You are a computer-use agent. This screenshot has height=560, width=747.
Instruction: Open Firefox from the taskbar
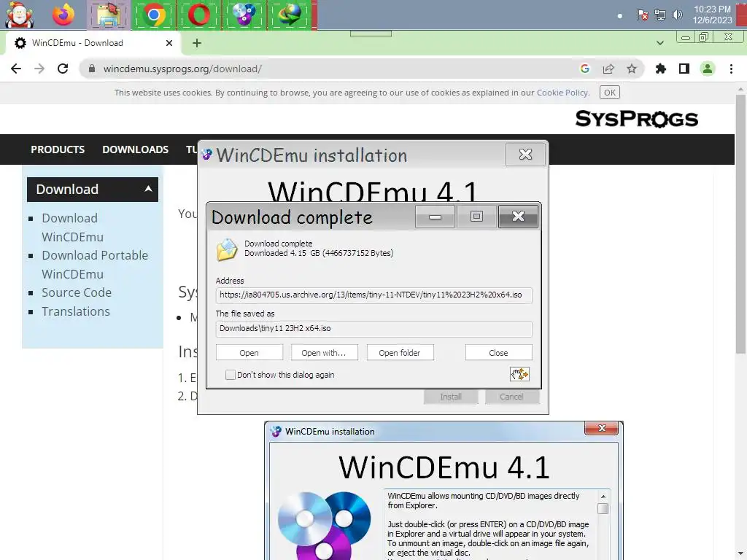point(63,15)
